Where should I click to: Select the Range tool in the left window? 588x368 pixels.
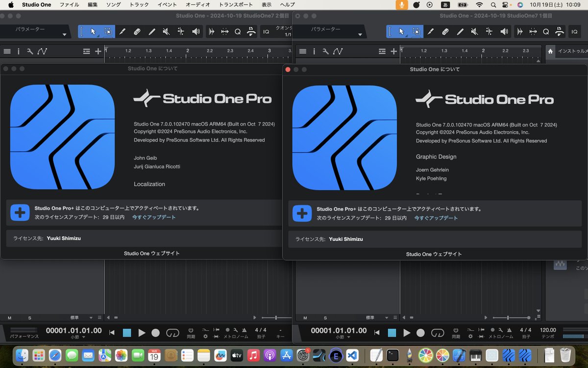pos(108,31)
